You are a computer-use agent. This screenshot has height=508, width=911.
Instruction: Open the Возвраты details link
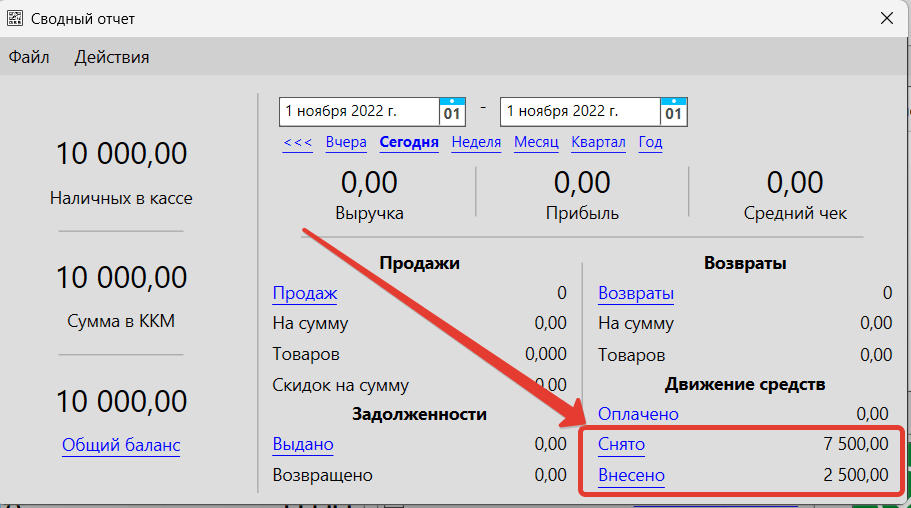pos(636,293)
